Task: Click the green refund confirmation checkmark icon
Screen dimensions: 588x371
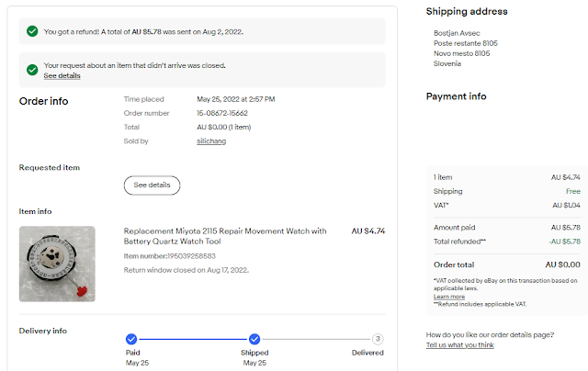Action: pos(32,31)
